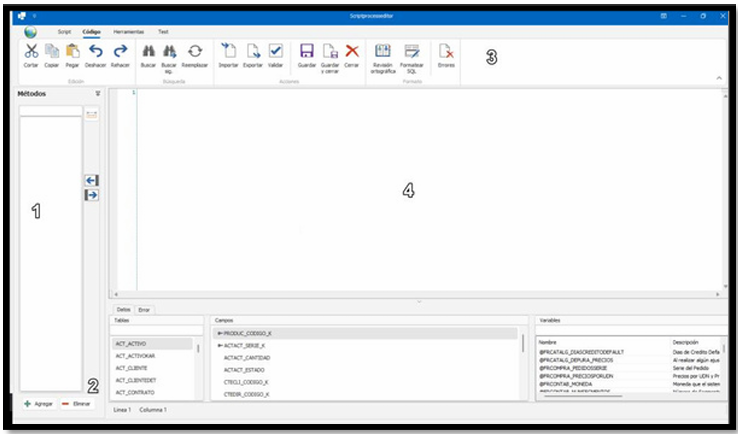Select ACT_CLIENTE in the Tablas list

pyautogui.click(x=132, y=368)
